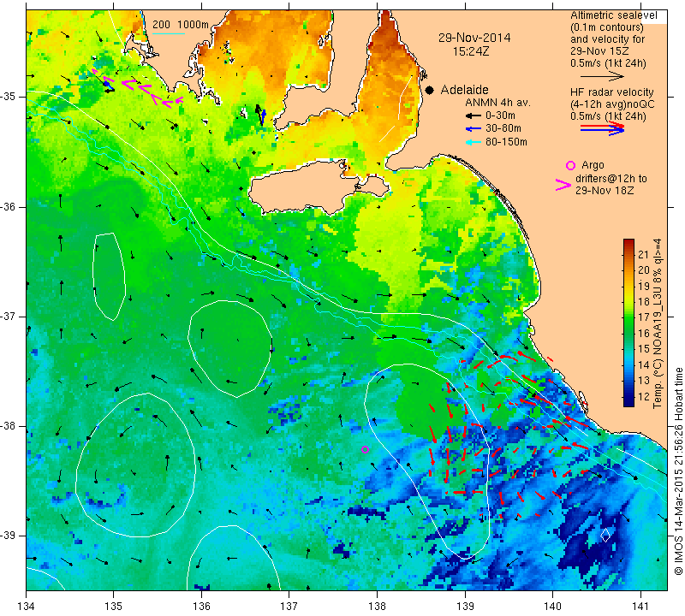Click the time text 15:24Z
This screenshot has width=685, height=616.
470,51
